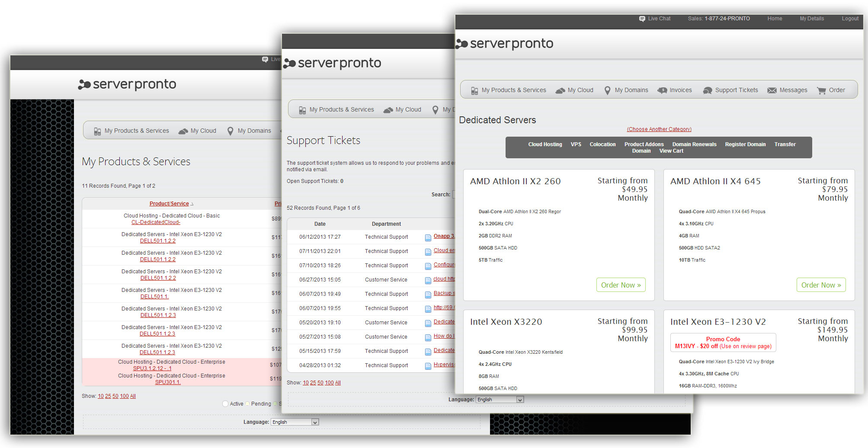This screenshot has height=448, width=868.
Task: Click the My Domains pin icon in front window
Action: 607,90
